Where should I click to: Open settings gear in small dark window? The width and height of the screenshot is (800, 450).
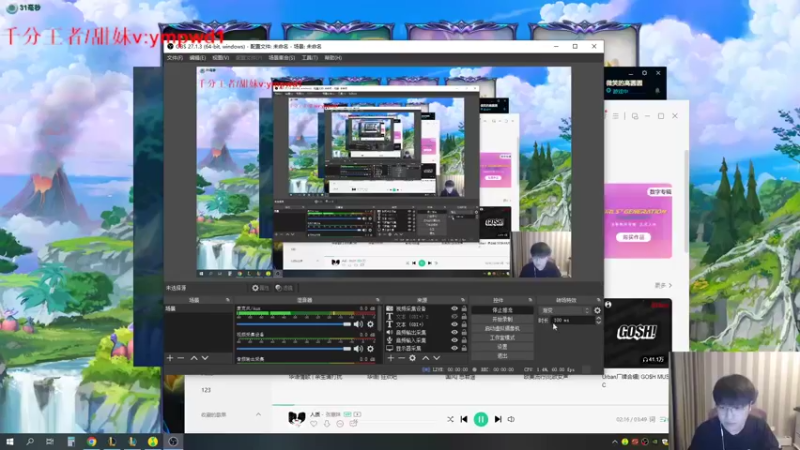644,73
